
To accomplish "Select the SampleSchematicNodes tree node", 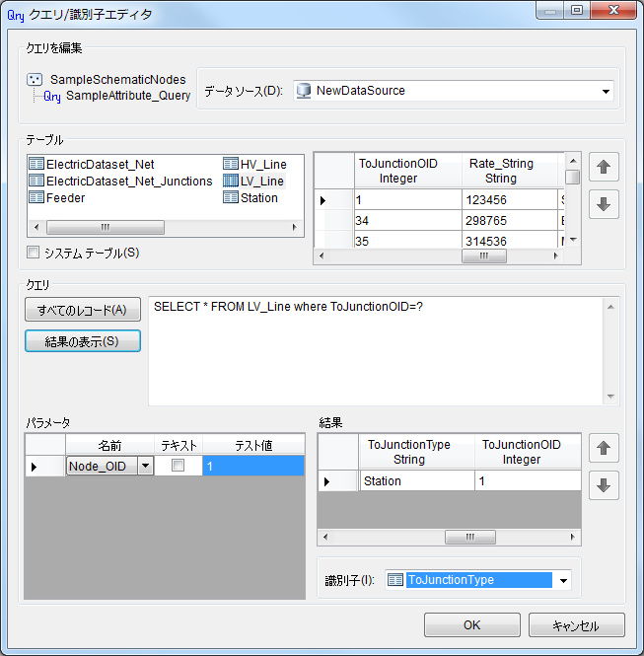I will (x=117, y=79).
